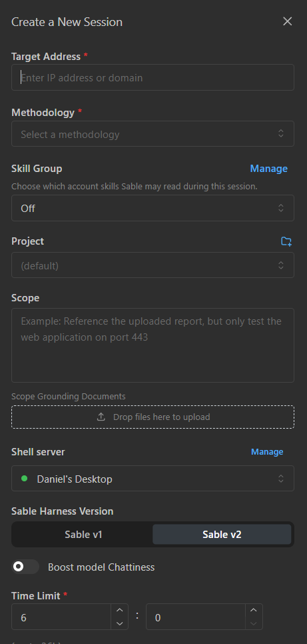Click the Target Address input field
Viewport: 307px width, 644px height.
click(x=153, y=77)
